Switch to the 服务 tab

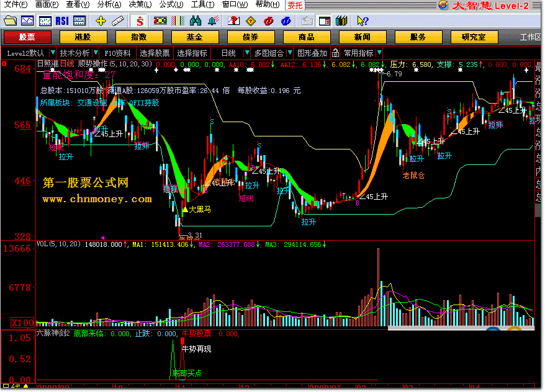pyautogui.click(x=418, y=37)
